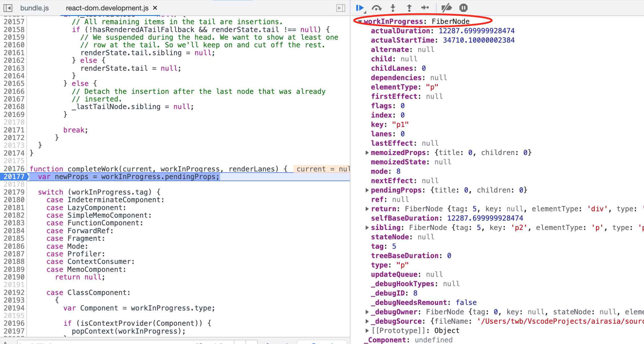644x344 pixels.
Task: Toggle pause on exceptions
Action: pos(463,8)
